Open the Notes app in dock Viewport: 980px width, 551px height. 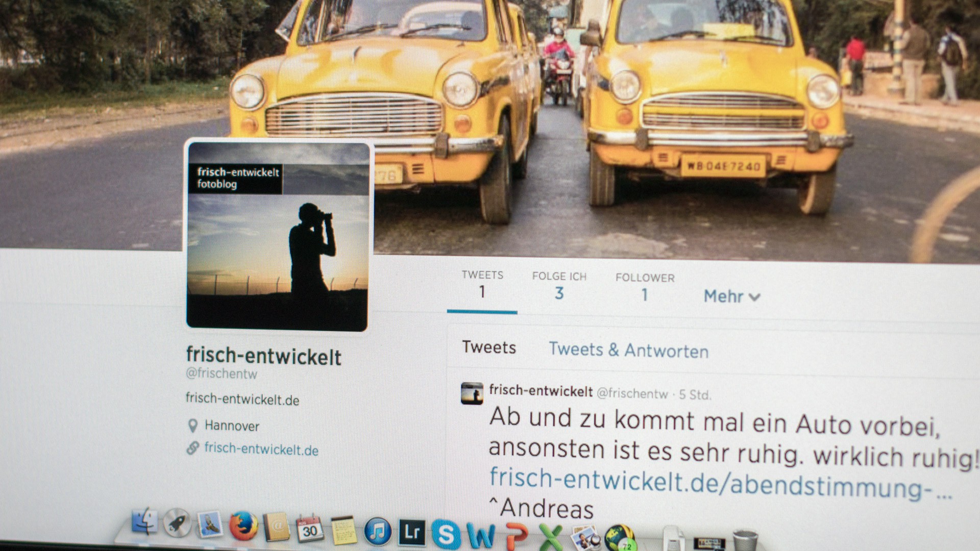pos(344,531)
